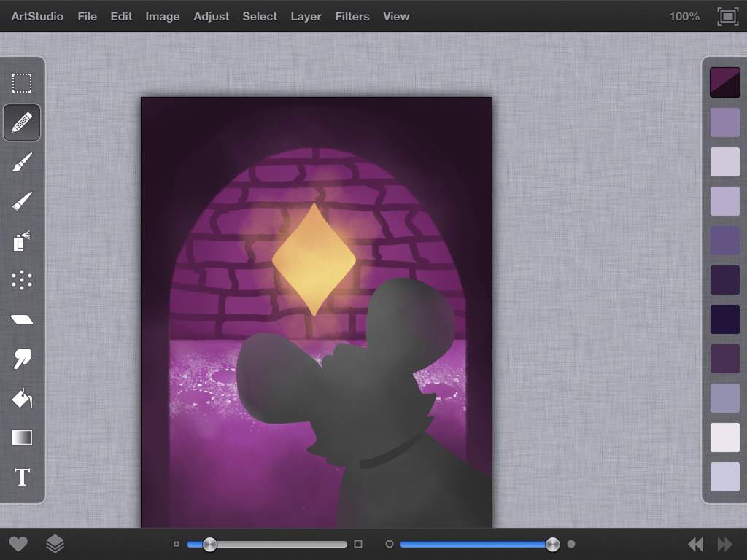The image size is (747, 560).
Task: Open the ArtStudio menu
Action: [37, 17]
